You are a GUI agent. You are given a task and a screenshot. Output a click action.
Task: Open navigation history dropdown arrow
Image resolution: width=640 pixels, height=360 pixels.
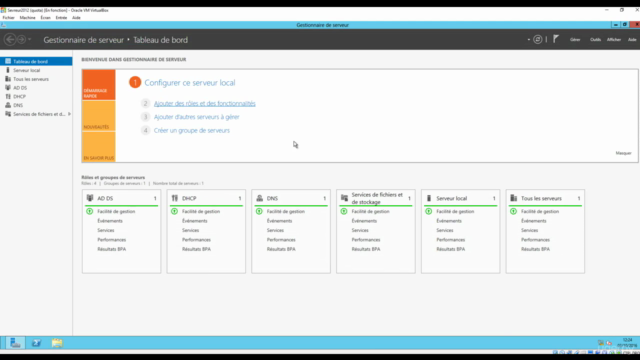(29, 40)
